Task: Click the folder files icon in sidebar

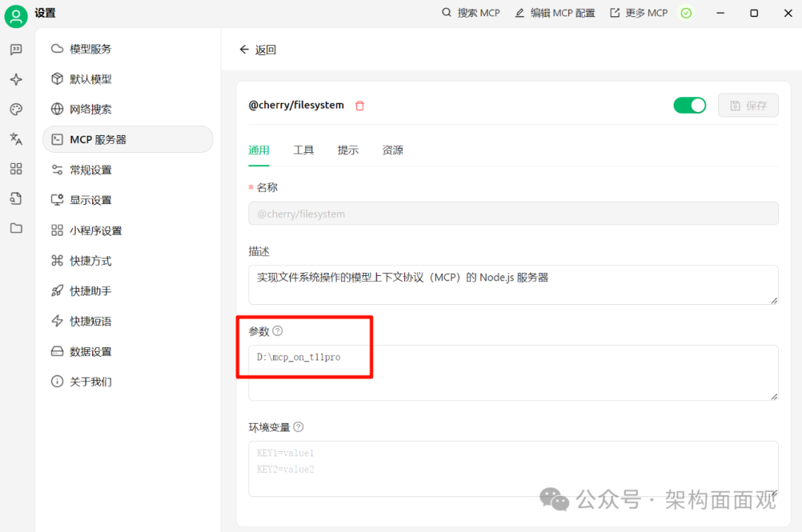Action: [x=16, y=228]
